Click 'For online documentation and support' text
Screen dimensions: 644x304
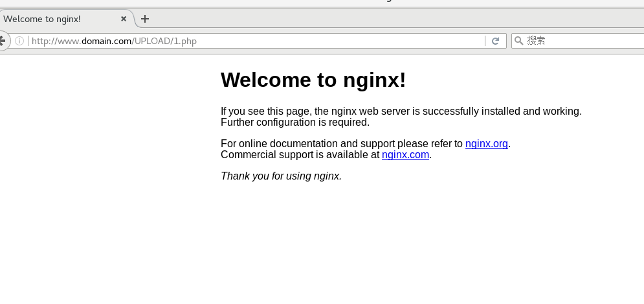(307, 143)
